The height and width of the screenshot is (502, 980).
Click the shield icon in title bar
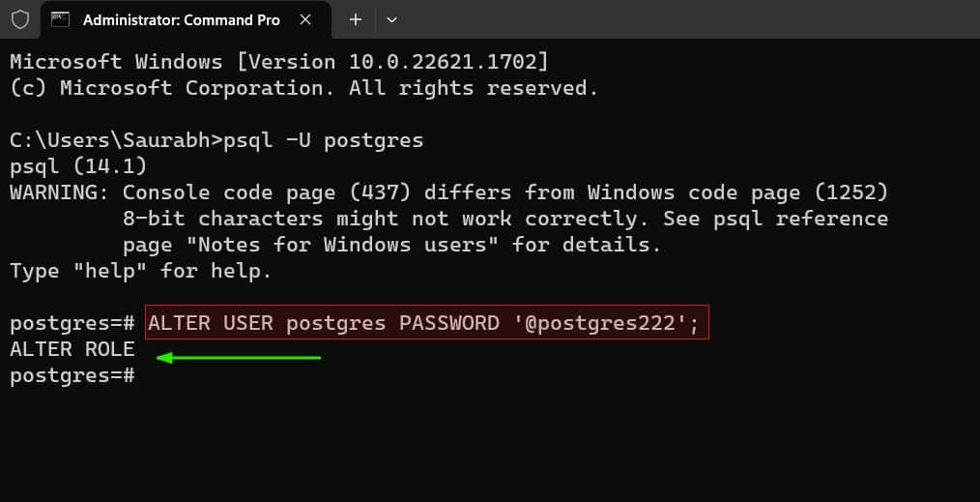click(20, 19)
